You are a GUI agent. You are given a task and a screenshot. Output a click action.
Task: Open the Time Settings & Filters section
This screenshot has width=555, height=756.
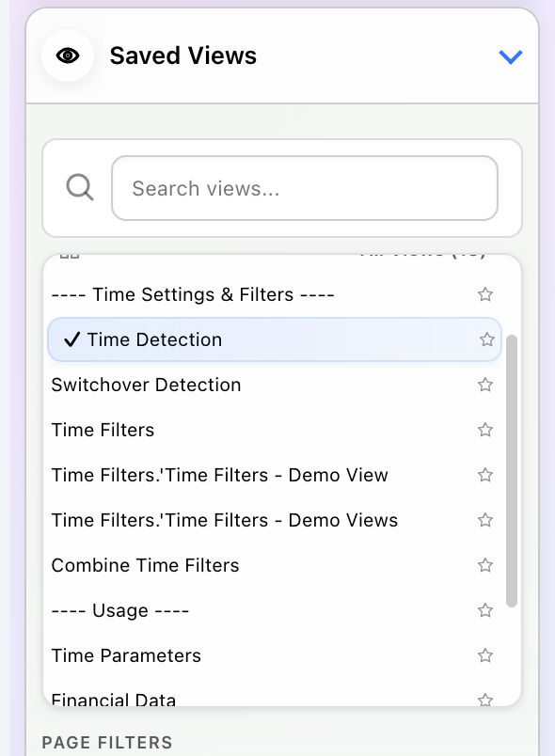coord(193,293)
